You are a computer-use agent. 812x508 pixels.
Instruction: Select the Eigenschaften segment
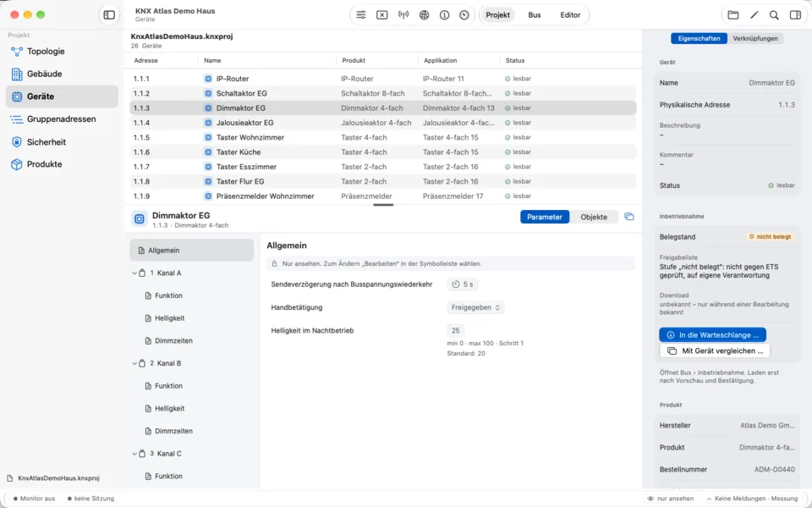click(700, 38)
